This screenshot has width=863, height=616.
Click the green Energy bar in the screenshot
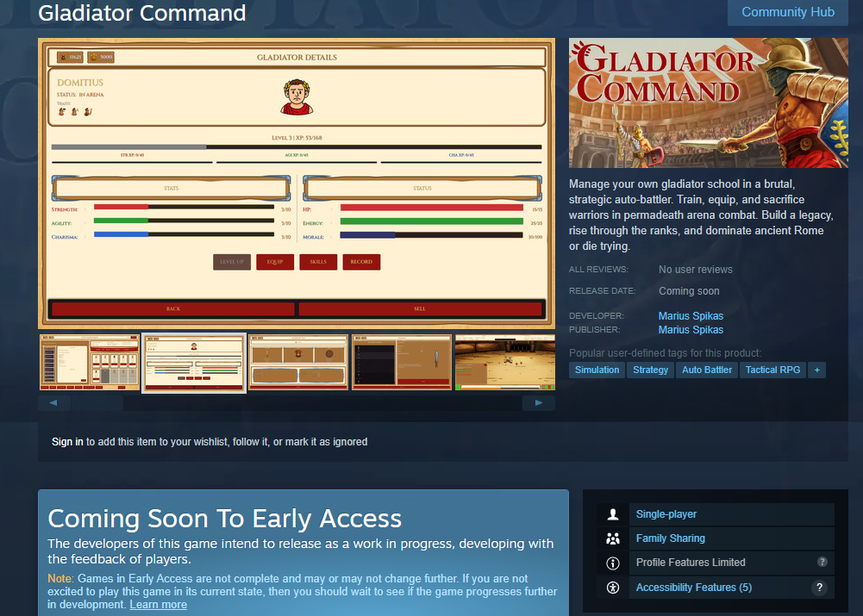431,221
